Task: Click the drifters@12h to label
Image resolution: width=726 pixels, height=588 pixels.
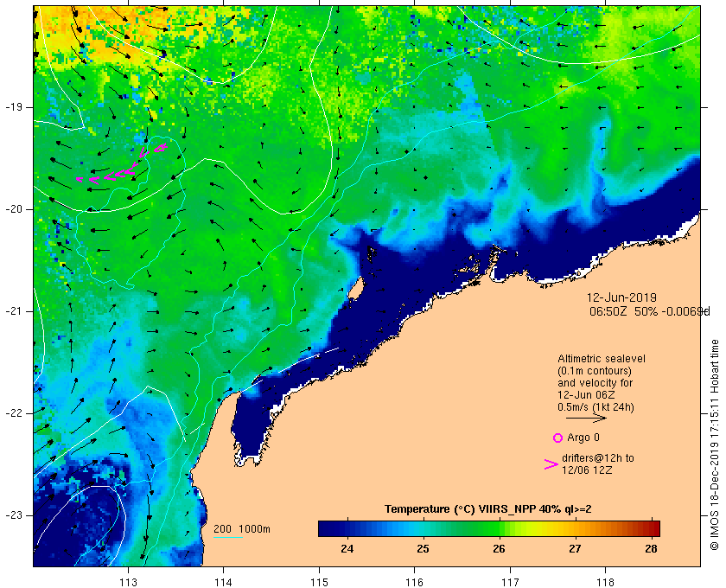Action: pyautogui.click(x=598, y=458)
